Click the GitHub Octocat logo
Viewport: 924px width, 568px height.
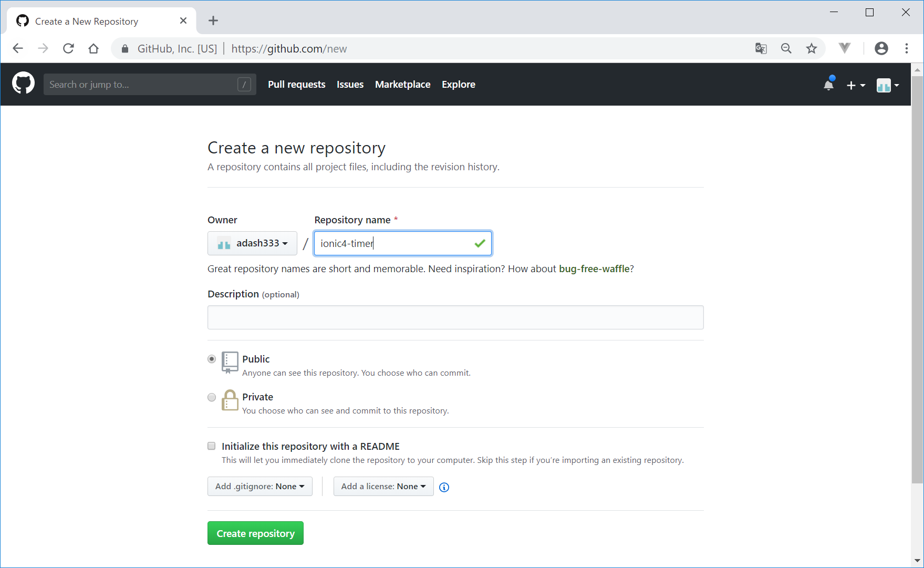click(23, 84)
